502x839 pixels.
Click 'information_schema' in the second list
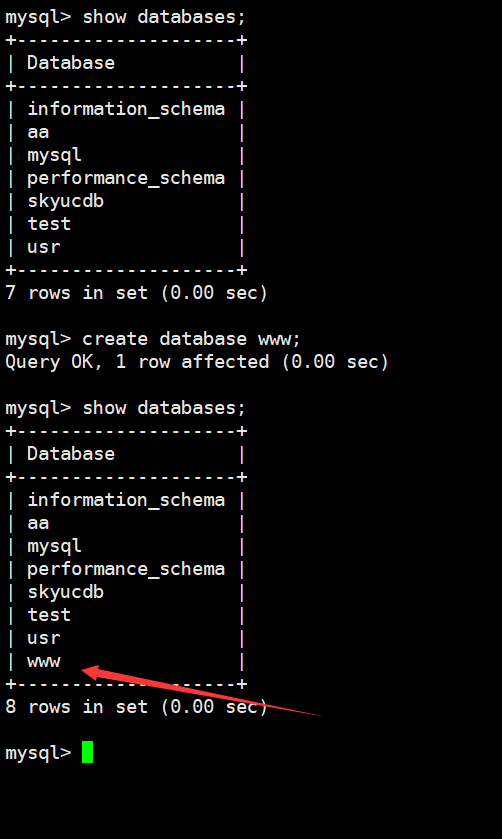coord(126,500)
